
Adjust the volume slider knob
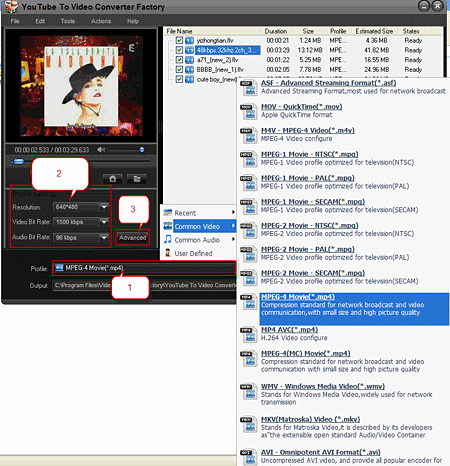pos(142,150)
